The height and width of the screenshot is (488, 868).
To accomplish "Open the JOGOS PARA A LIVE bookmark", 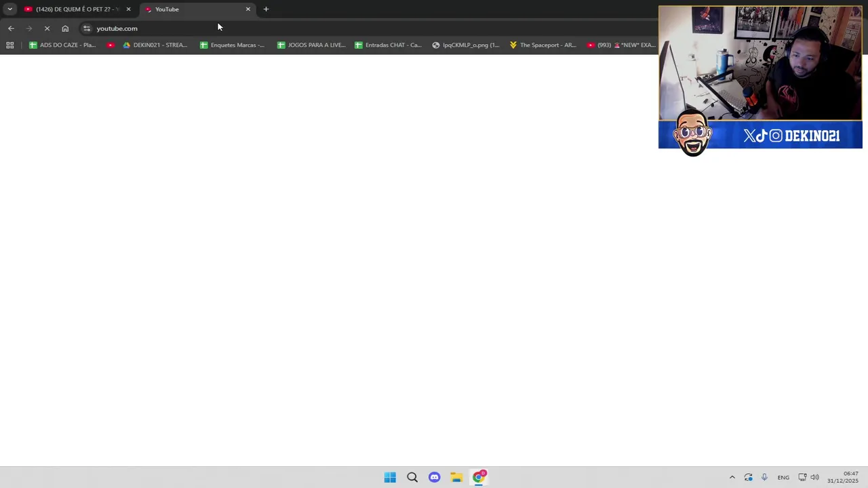I will pos(311,45).
